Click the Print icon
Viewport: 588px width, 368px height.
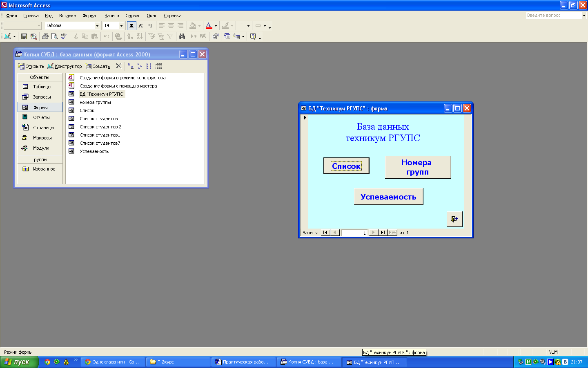pos(45,36)
